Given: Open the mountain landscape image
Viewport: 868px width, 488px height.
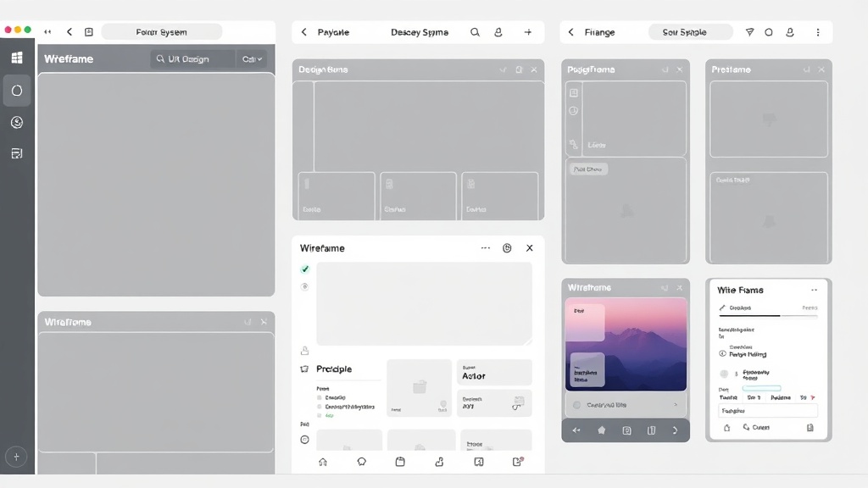Looking at the screenshot, I should (626, 344).
